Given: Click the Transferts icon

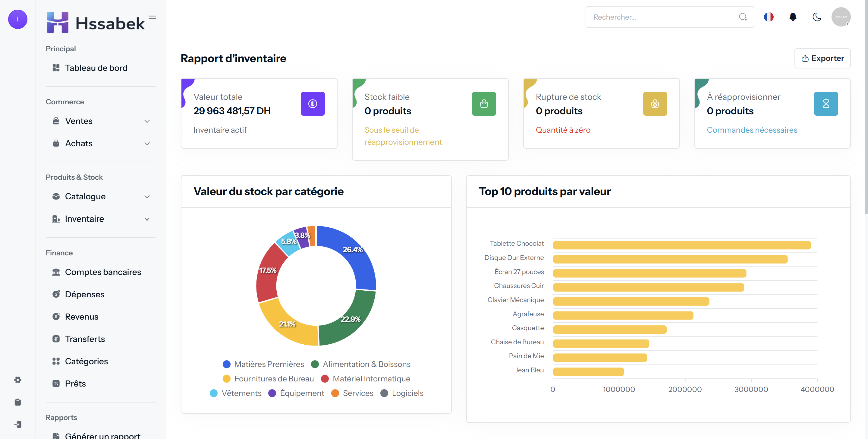Looking at the screenshot, I should [x=56, y=339].
